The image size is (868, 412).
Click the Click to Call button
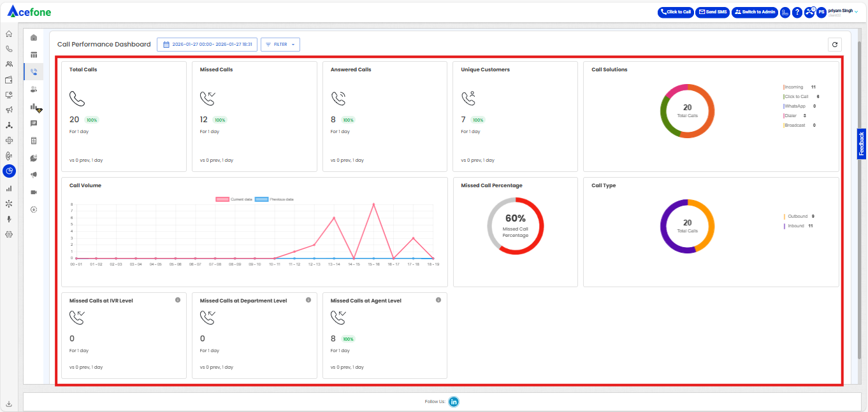pos(676,12)
